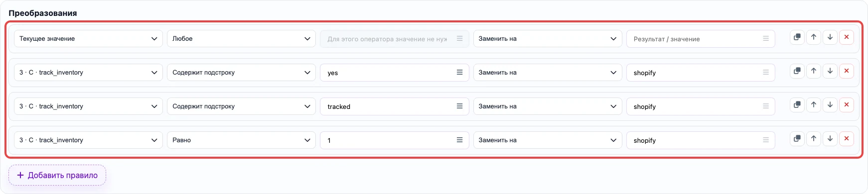Image resolution: width=868 pixels, height=194 pixels.
Task: Open menu icon in 'yes' row shopify field
Action: (766, 73)
